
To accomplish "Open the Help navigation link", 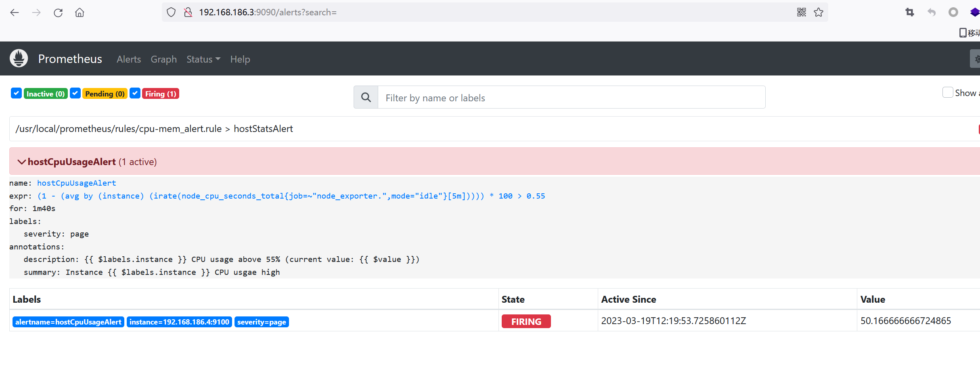I will (x=240, y=59).
